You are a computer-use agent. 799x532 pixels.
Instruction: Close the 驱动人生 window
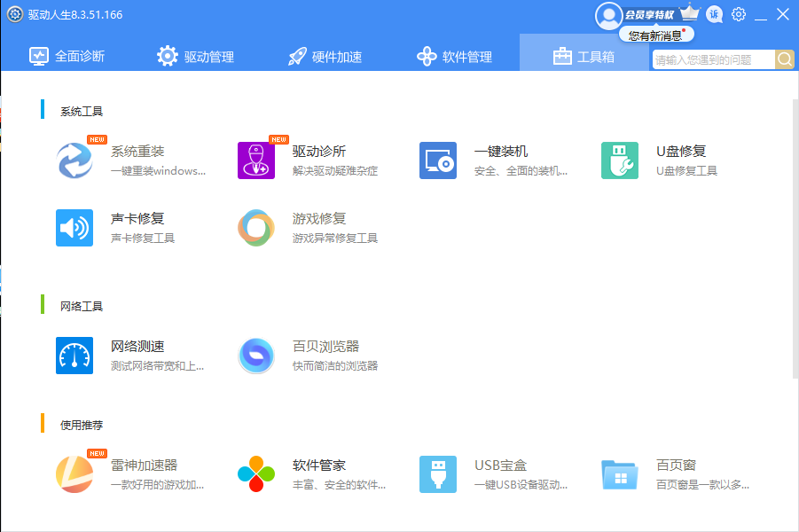click(x=783, y=14)
